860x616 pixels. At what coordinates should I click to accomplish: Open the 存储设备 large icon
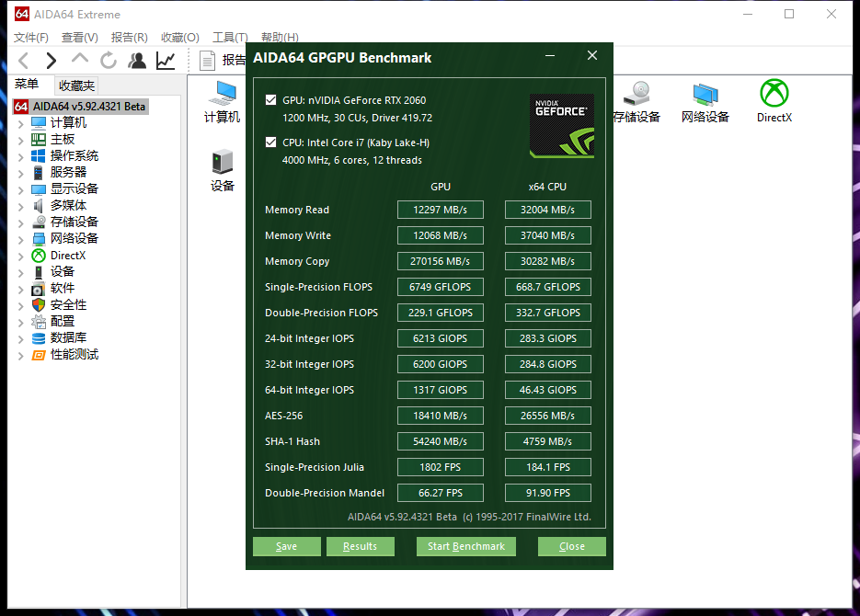(636, 102)
